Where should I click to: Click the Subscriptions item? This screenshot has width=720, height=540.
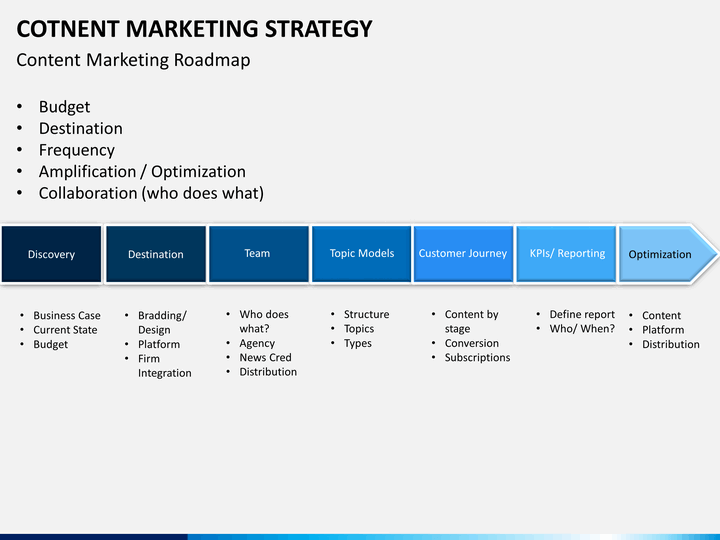tap(477, 357)
